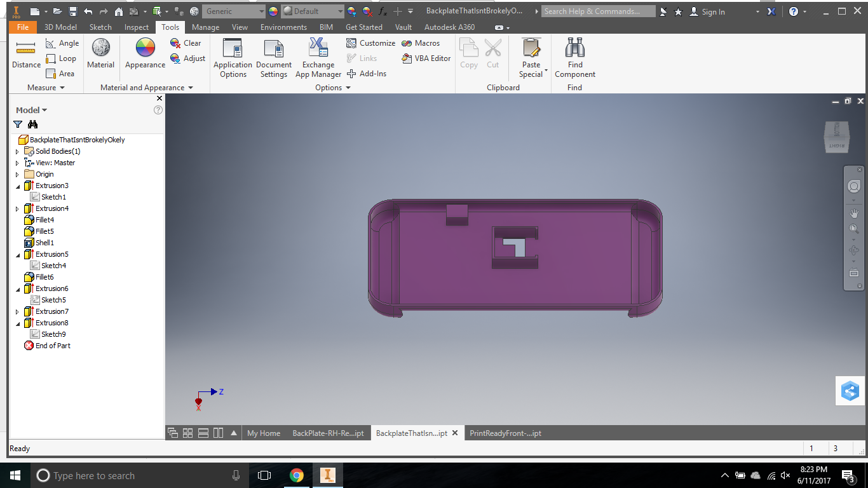Image resolution: width=868 pixels, height=488 pixels.
Task: Open Document Settings
Action: 274,58
